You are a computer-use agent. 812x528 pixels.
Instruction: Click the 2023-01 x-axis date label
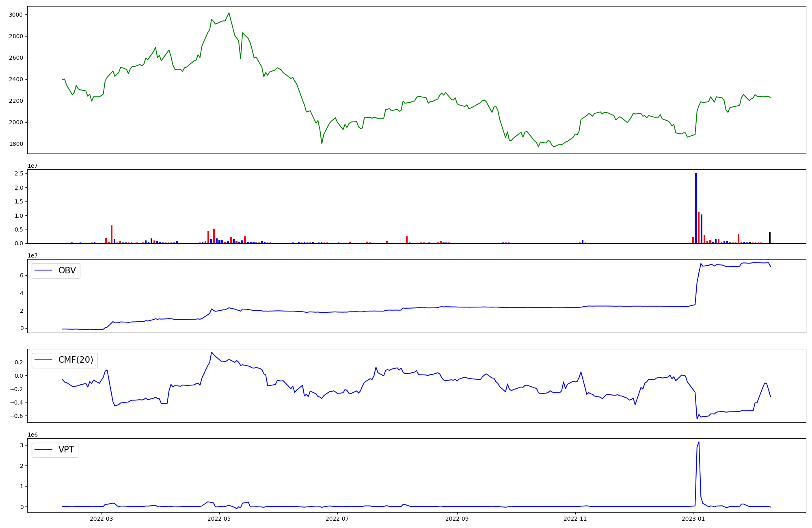point(693,519)
